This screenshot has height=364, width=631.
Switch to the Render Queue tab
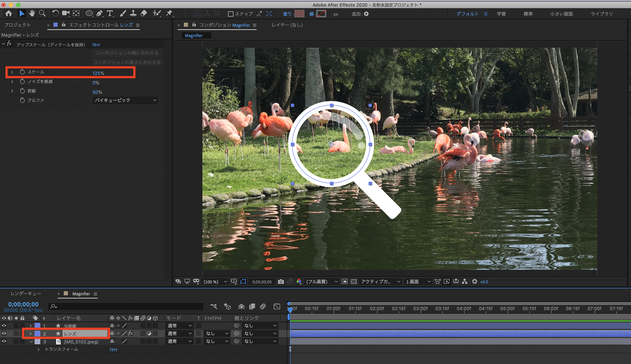[26, 294]
